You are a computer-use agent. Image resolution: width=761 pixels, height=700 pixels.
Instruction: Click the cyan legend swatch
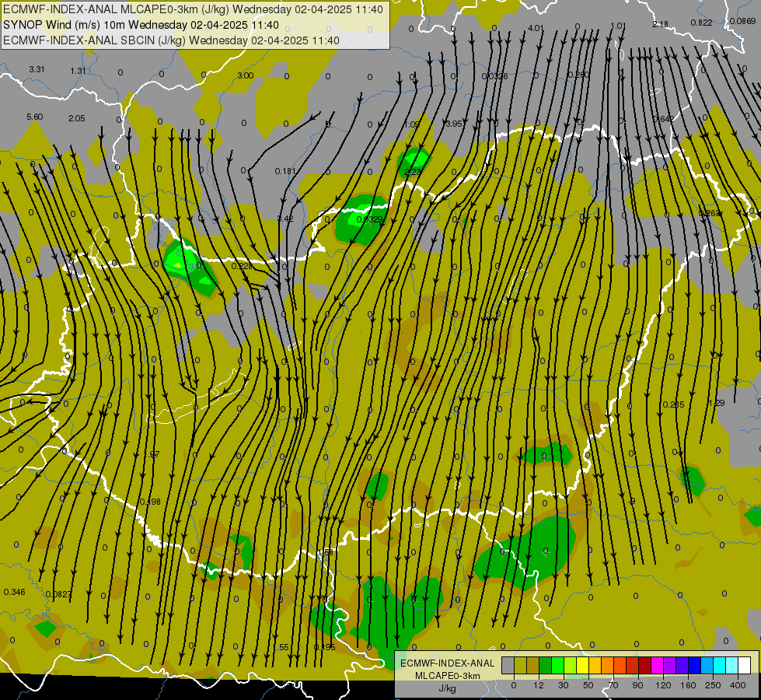point(719,665)
